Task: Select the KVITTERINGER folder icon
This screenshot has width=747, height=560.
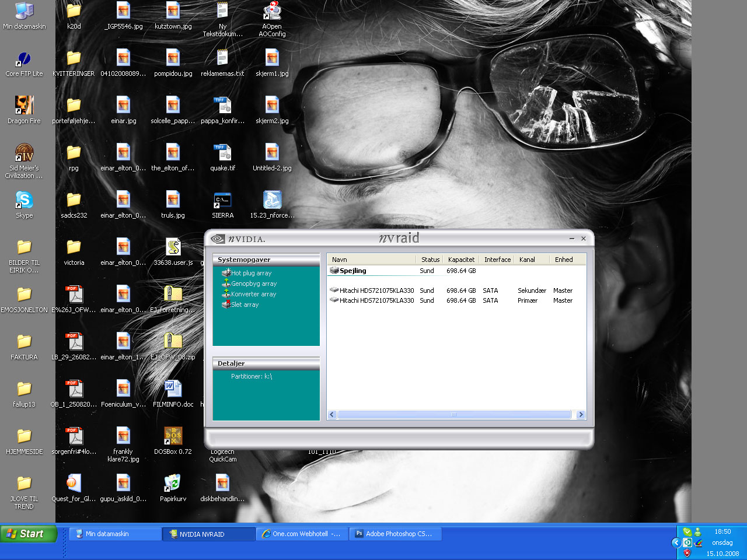Action: (x=74, y=64)
